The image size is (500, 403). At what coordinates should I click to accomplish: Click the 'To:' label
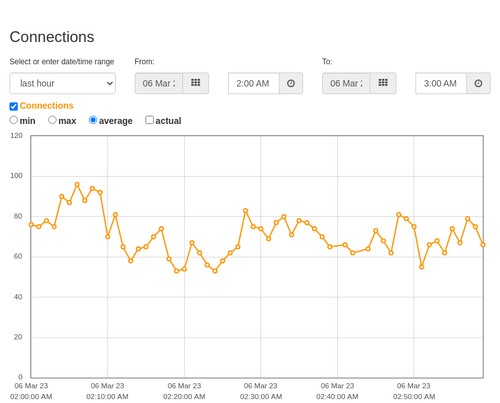click(x=327, y=62)
